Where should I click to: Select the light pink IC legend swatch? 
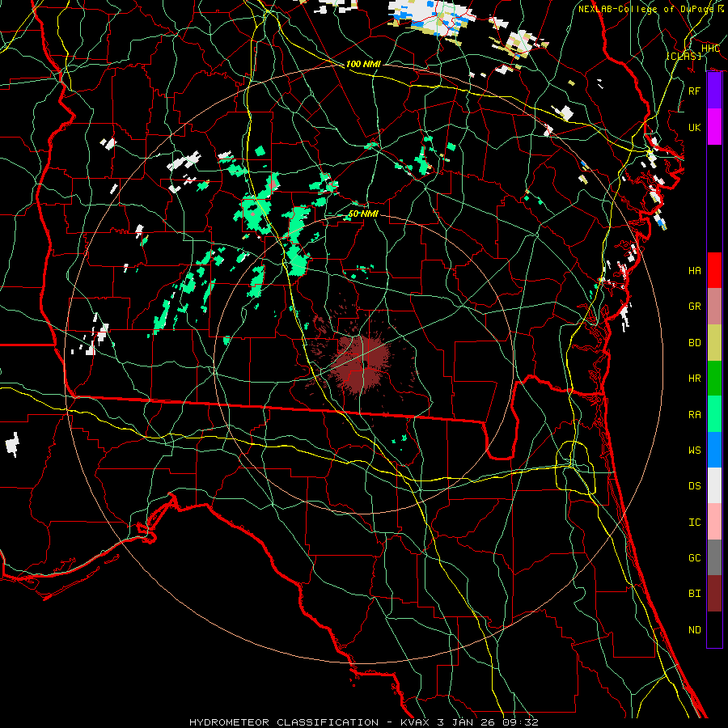point(714,522)
